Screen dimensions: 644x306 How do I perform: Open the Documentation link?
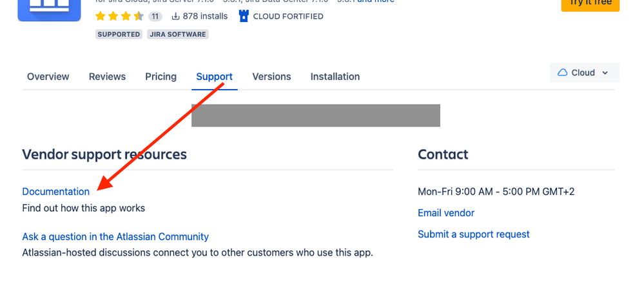click(x=56, y=192)
